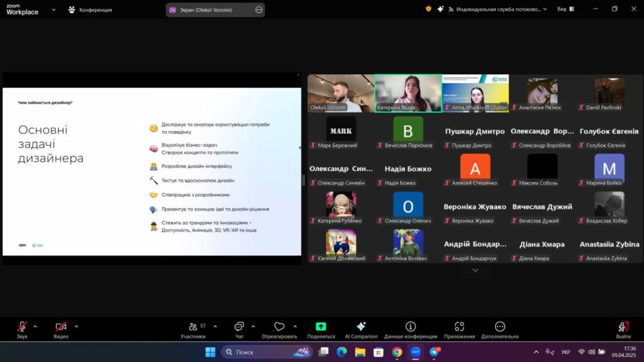Click the orange security shield icon
644x362 pixels.
coord(428,9)
